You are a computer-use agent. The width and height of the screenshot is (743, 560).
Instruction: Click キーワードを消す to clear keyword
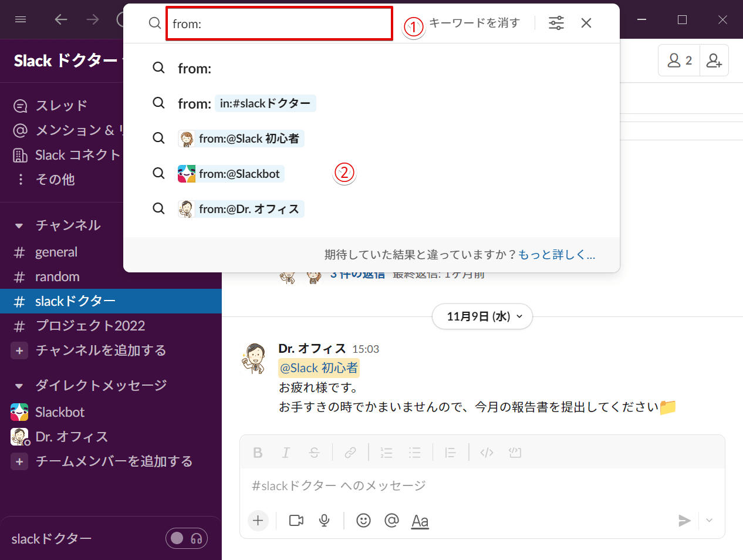[x=474, y=23]
